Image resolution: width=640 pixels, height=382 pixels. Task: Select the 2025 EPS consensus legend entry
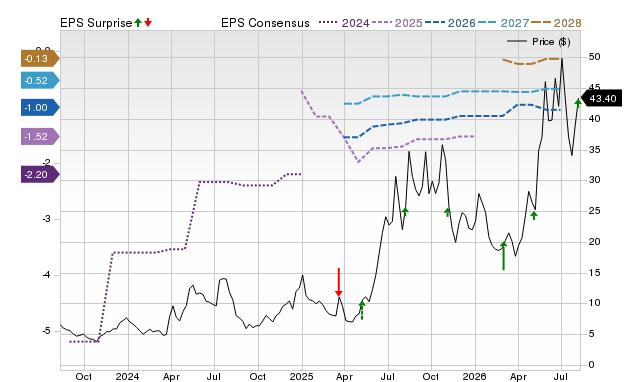click(x=397, y=23)
